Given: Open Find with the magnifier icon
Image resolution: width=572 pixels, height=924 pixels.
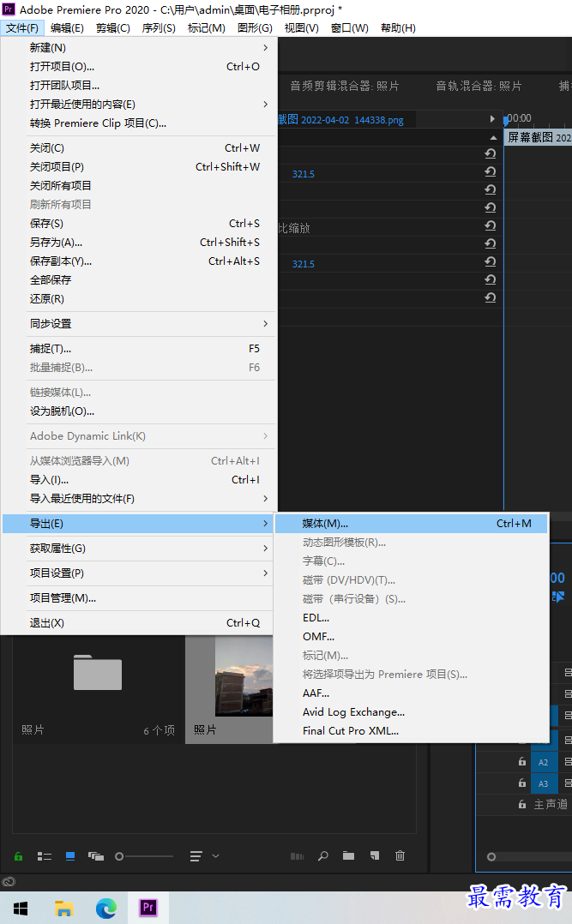Looking at the screenshot, I should click(323, 856).
